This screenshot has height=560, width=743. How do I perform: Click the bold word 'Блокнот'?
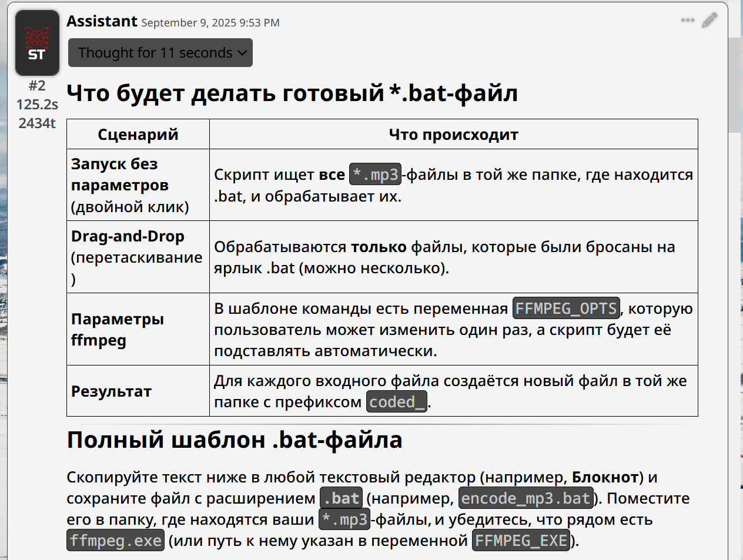click(605, 477)
